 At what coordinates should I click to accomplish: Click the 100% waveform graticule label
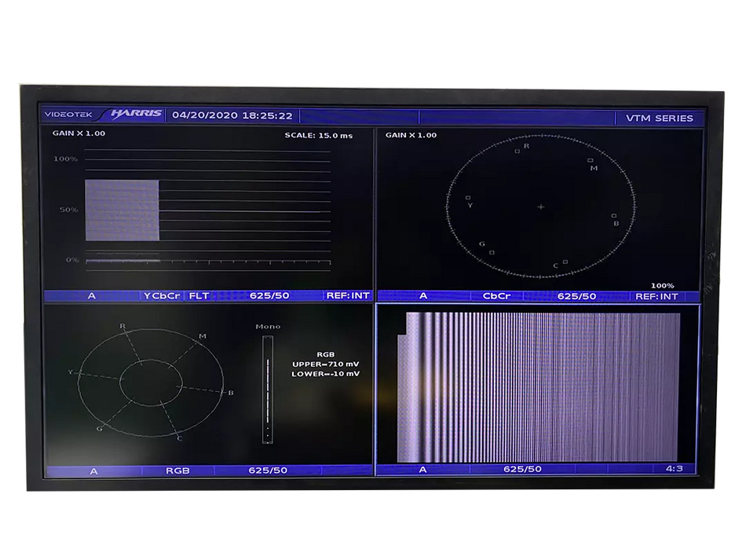click(65, 159)
